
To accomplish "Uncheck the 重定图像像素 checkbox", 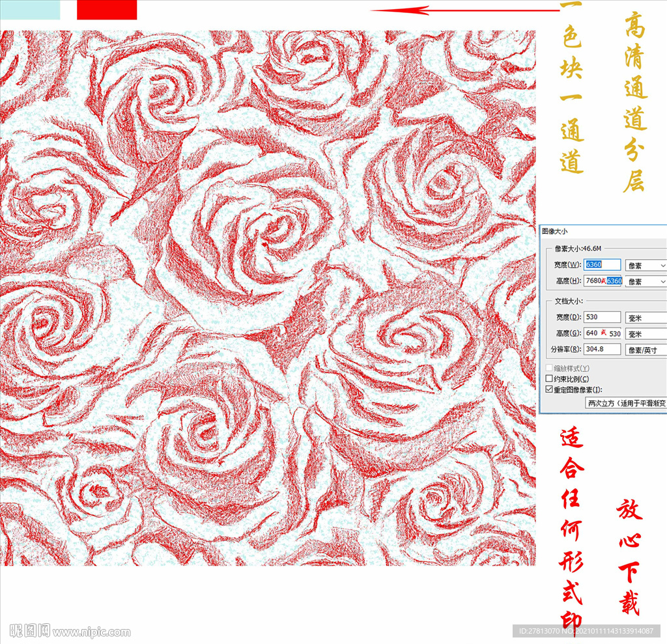I will (x=549, y=389).
